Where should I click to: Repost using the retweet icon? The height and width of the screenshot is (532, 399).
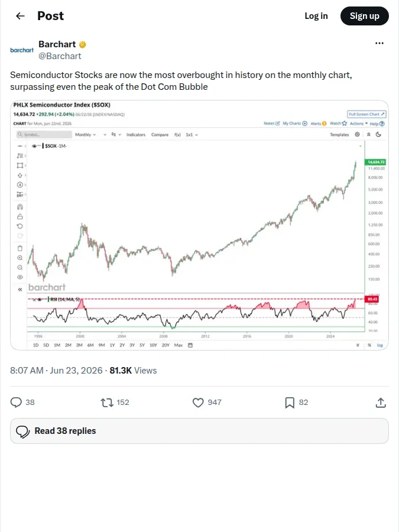(x=107, y=403)
